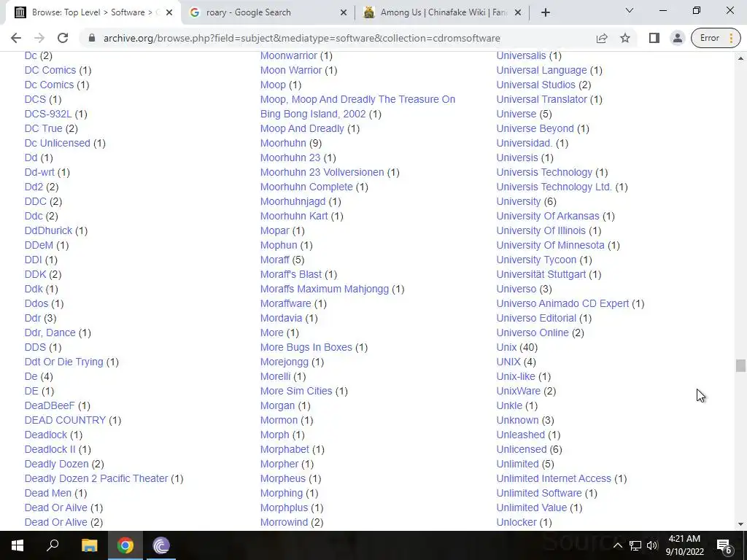This screenshot has width=747, height=560.
Task: Open the Unix-like subject link
Action: 516,377
